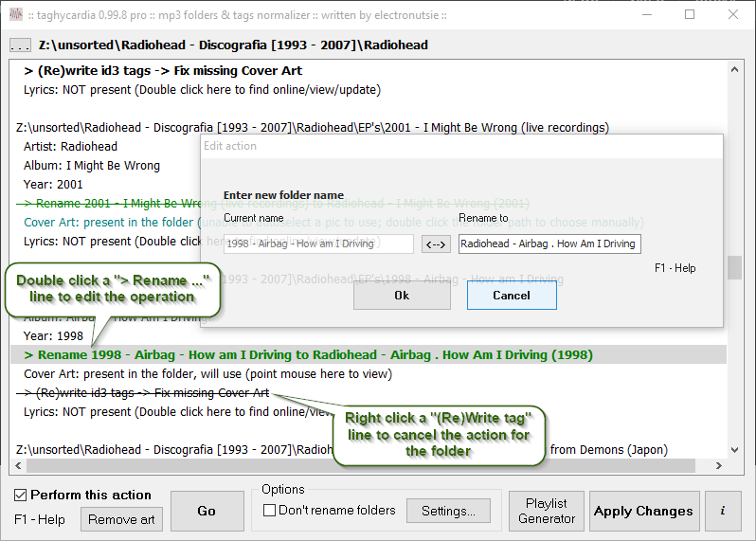The height and width of the screenshot is (541, 756).
Task: Open folder browser with the "..." button
Action: (20, 45)
